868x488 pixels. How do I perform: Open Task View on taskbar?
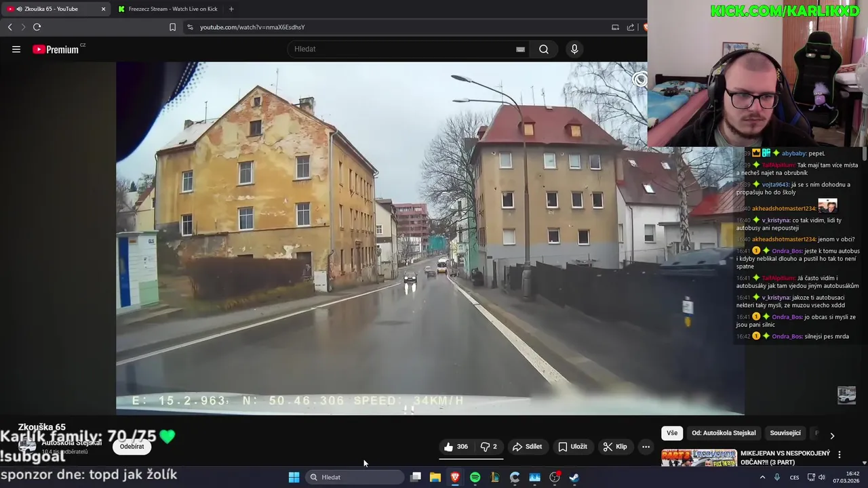(416, 477)
